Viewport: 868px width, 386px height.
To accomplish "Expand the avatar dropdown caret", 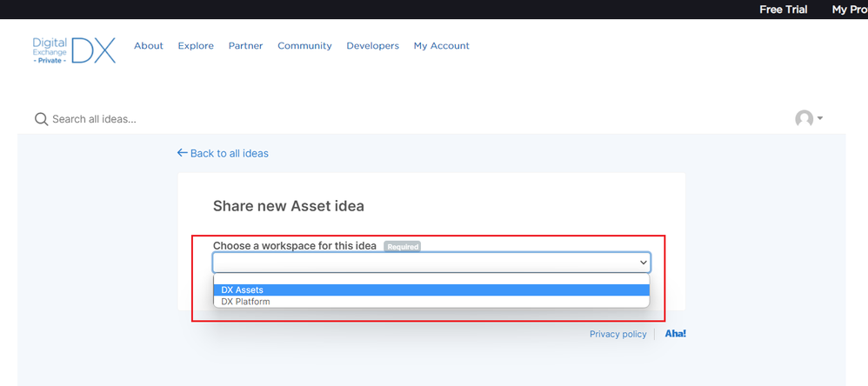I will [820, 118].
